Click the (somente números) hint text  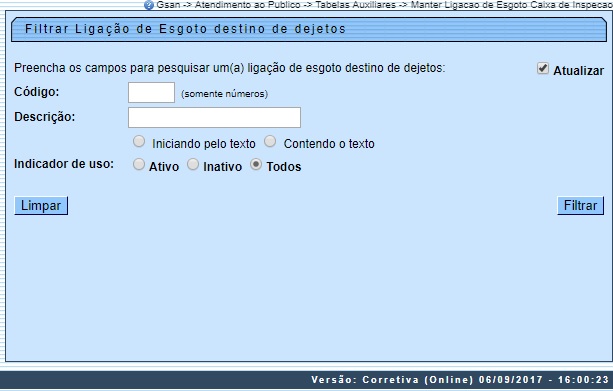pyautogui.click(x=224, y=94)
